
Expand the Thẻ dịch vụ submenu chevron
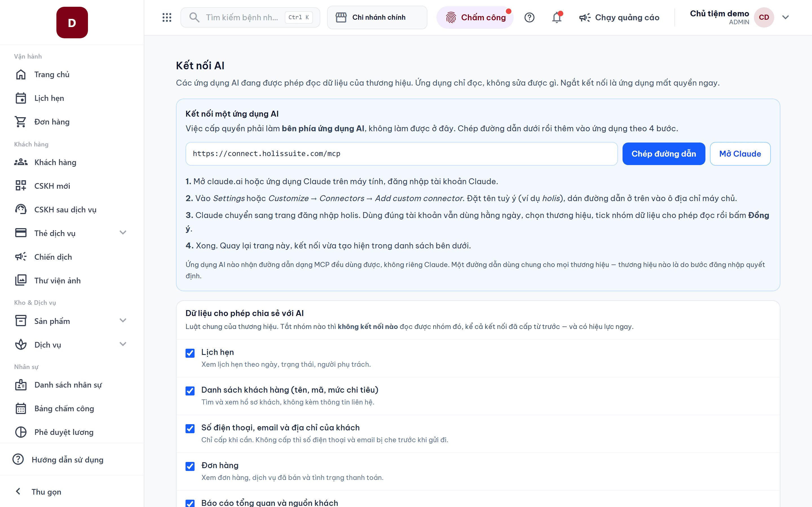click(x=123, y=233)
